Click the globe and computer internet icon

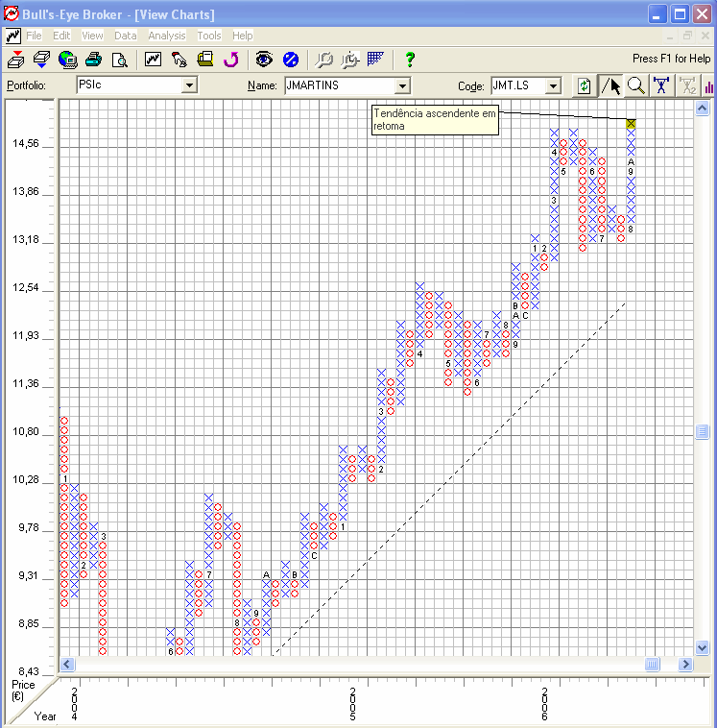(68, 60)
